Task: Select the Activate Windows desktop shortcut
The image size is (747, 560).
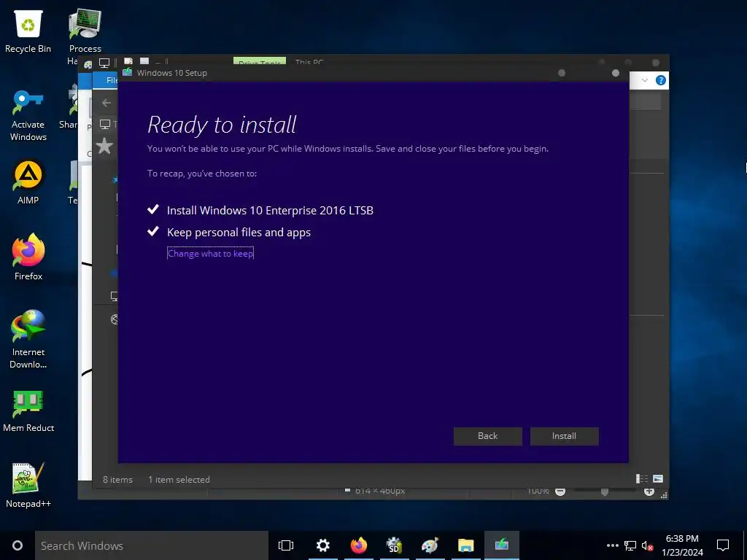Action: point(28,117)
